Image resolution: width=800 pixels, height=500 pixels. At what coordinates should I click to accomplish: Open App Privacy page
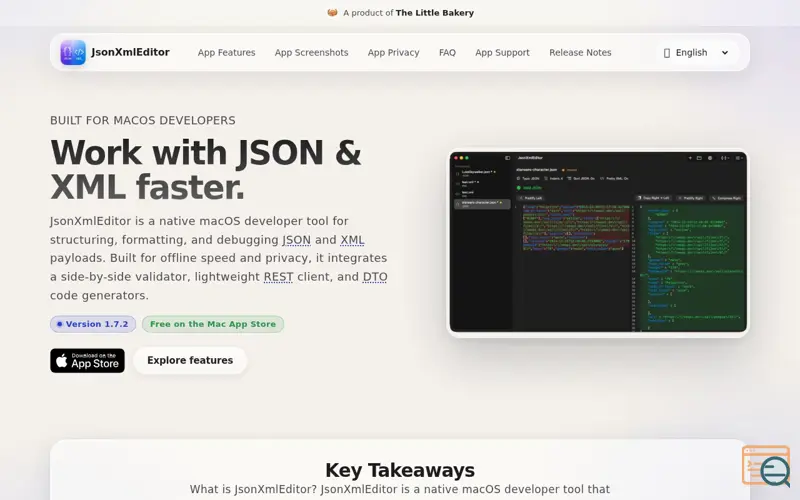pyautogui.click(x=393, y=53)
